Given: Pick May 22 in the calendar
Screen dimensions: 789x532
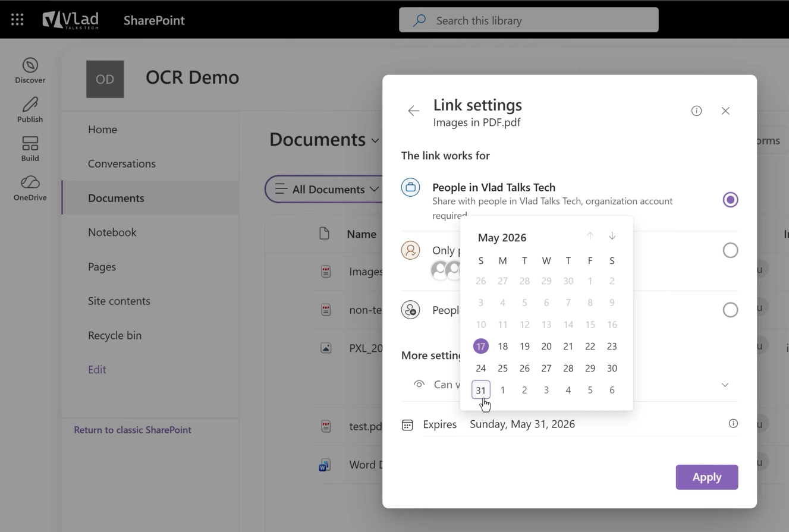Looking at the screenshot, I should [590, 346].
